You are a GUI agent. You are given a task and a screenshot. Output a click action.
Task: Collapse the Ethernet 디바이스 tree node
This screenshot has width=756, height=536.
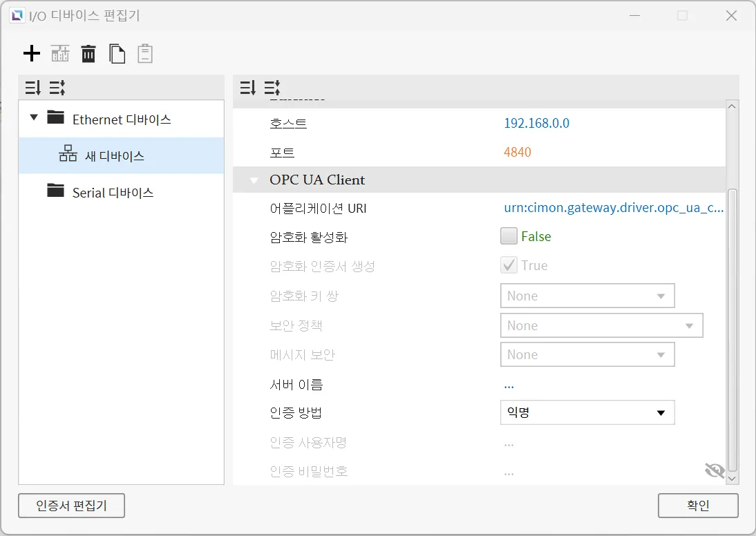click(34, 118)
